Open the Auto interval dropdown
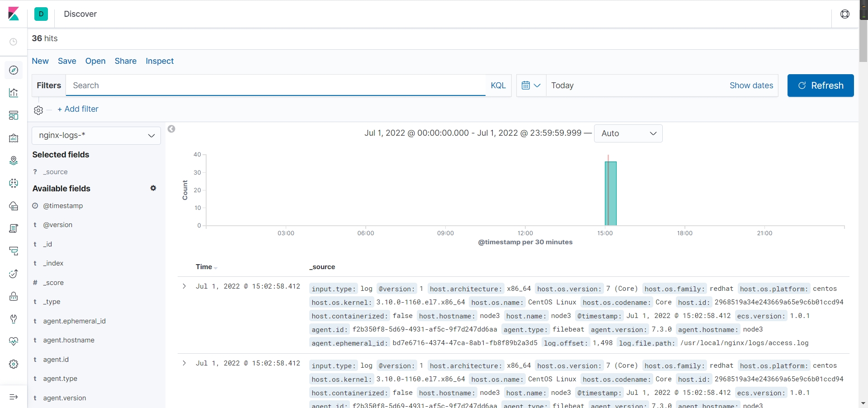This screenshot has width=868, height=408. 628,133
